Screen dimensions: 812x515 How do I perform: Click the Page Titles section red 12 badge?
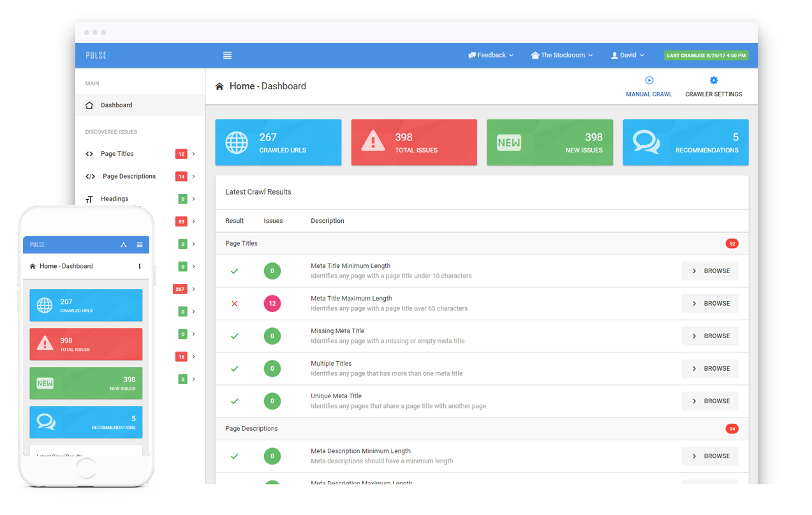(732, 244)
